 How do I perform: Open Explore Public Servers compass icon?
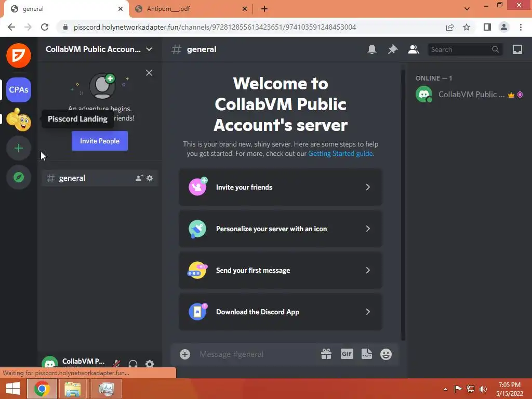(19, 177)
